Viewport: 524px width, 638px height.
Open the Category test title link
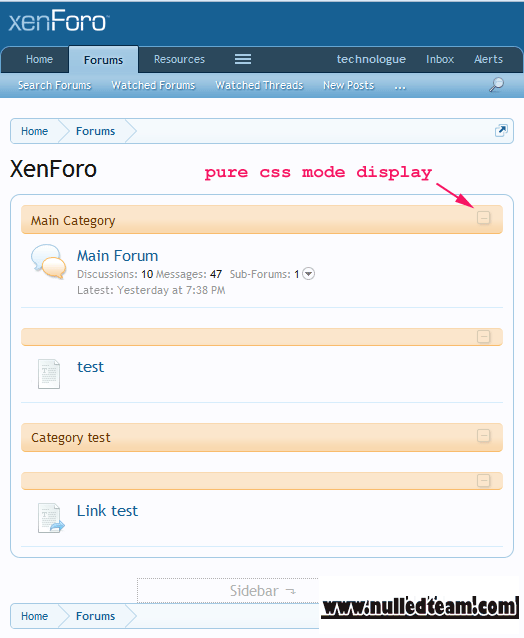71,437
